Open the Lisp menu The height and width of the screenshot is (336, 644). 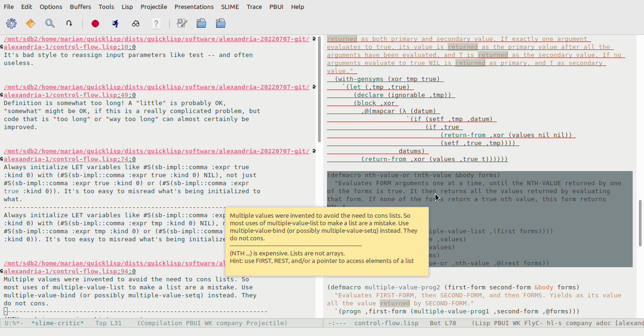[x=127, y=7]
